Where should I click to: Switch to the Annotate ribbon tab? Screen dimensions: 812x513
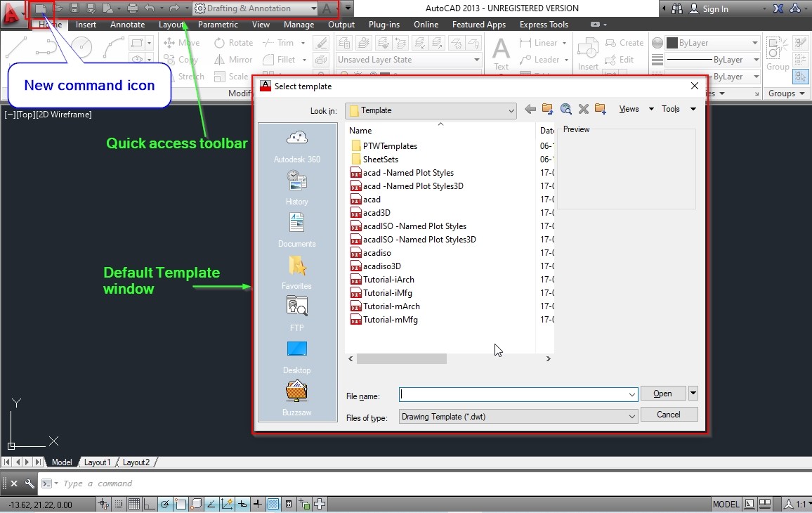click(127, 24)
